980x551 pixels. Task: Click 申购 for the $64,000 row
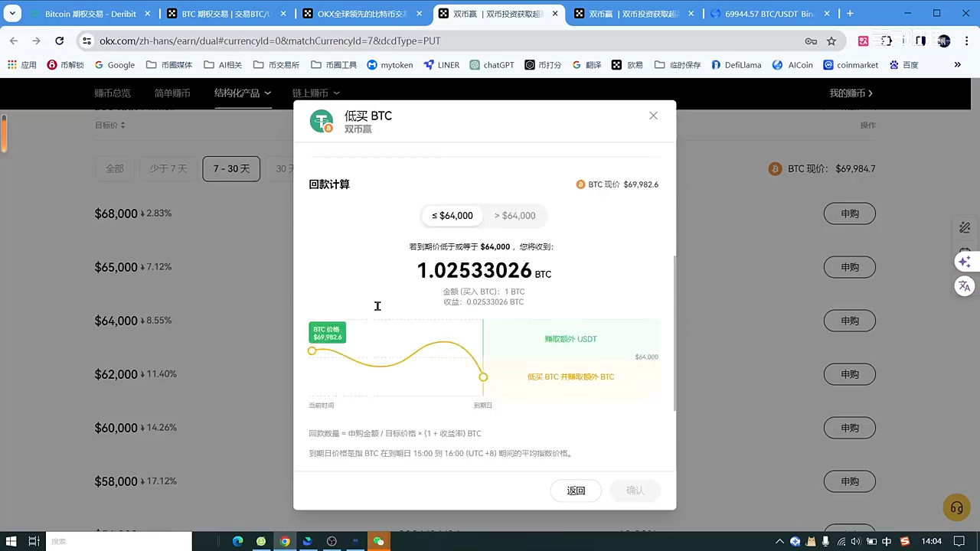(x=850, y=321)
